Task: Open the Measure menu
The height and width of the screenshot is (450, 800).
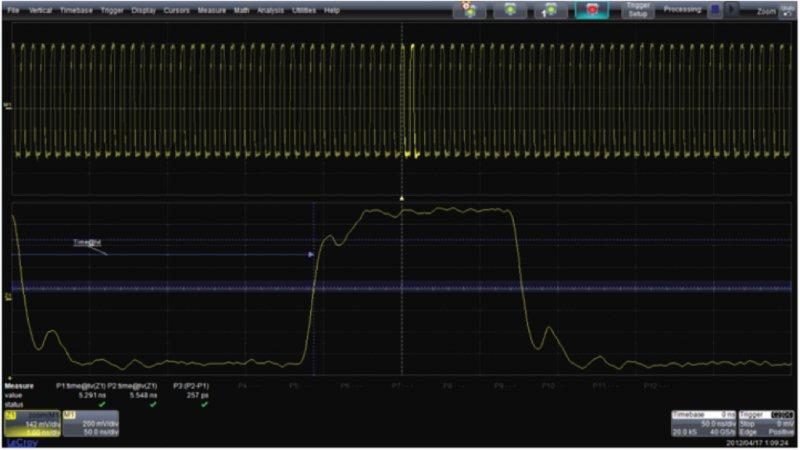Action: [x=211, y=9]
